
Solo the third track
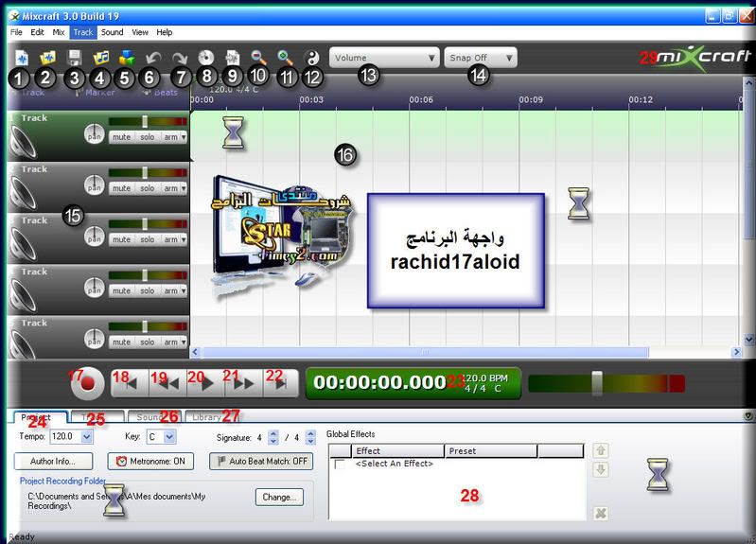tap(147, 239)
